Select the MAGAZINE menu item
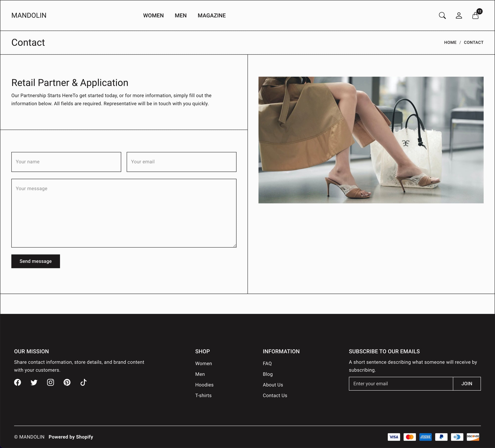The width and height of the screenshot is (495, 448). point(212,16)
